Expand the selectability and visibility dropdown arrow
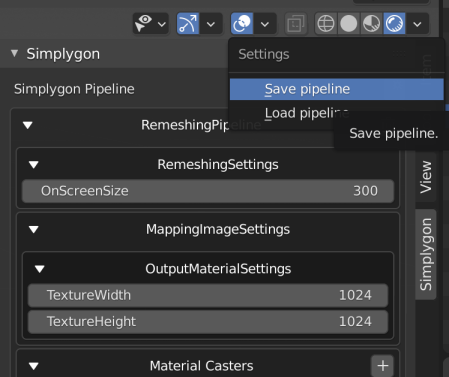This screenshot has height=377, width=449. pyautogui.click(x=162, y=24)
